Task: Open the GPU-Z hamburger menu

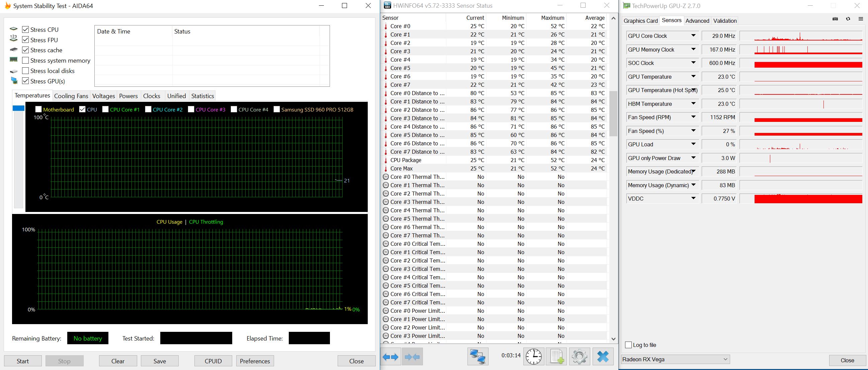Action: 860,19
